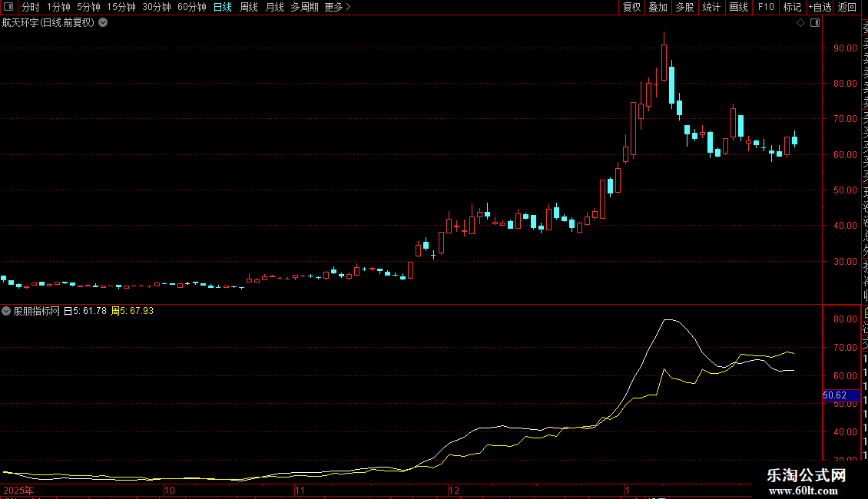Open F10 company info

pos(766,7)
